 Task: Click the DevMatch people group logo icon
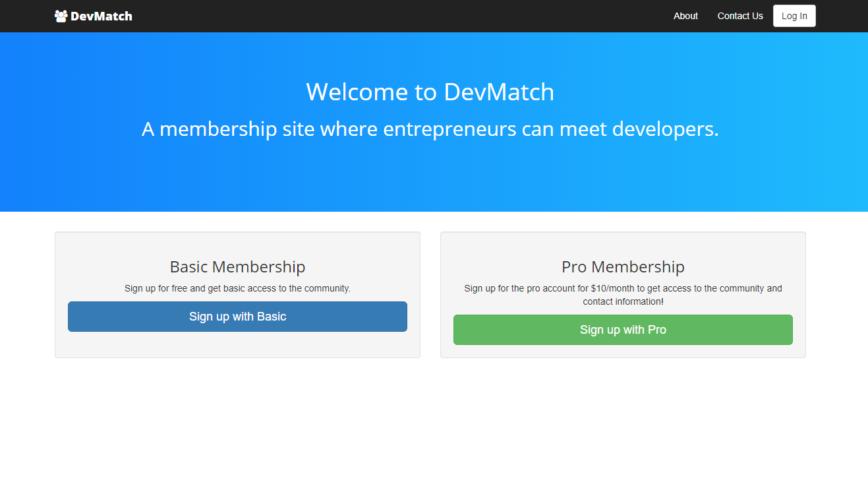[61, 16]
